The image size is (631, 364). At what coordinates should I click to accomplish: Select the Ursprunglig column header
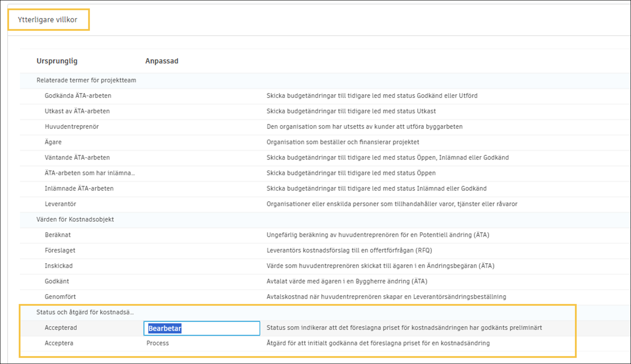coord(57,61)
